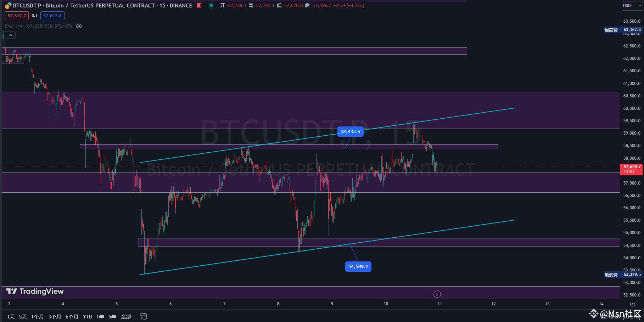The image size is (644, 322).
Task: Collapse the legend using the up chevron
Action: (10, 35)
